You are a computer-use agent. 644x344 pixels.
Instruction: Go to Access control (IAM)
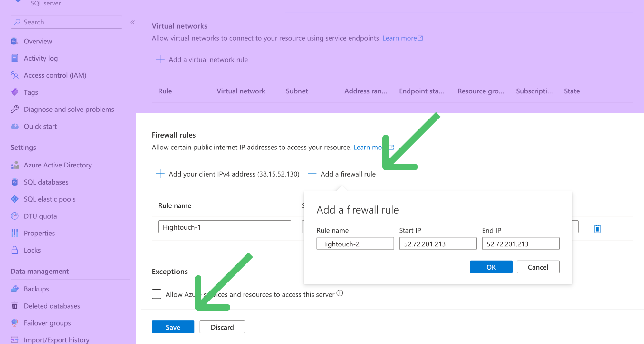tap(55, 75)
